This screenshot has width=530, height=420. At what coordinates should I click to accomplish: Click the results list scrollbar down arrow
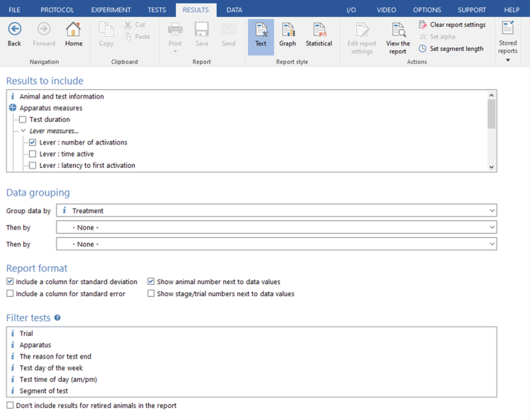pos(491,167)
